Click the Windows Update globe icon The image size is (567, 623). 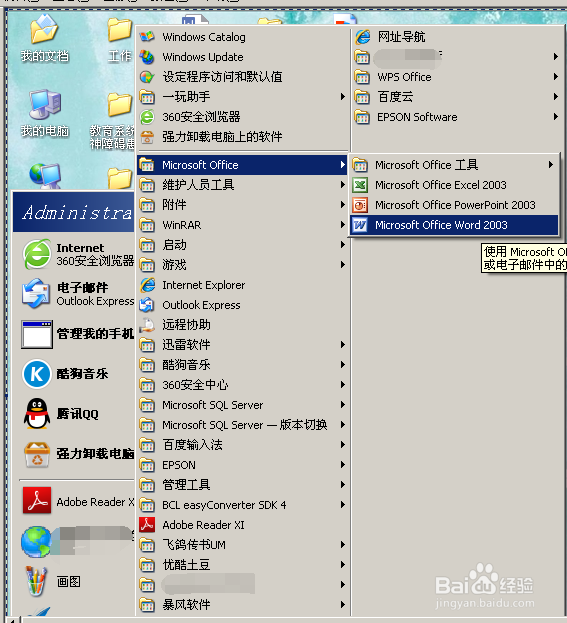click(x=147, y=57)
